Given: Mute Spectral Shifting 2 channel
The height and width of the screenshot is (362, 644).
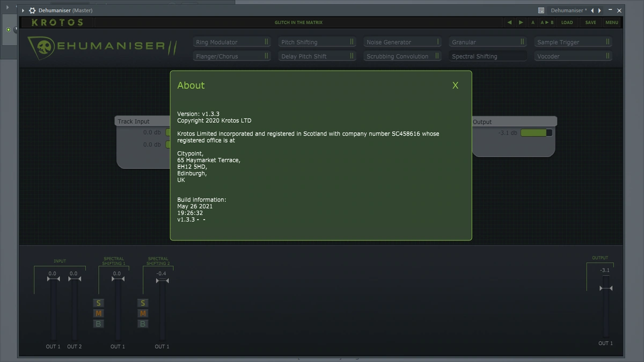Looking at the screenshot, I should point(143,313).
